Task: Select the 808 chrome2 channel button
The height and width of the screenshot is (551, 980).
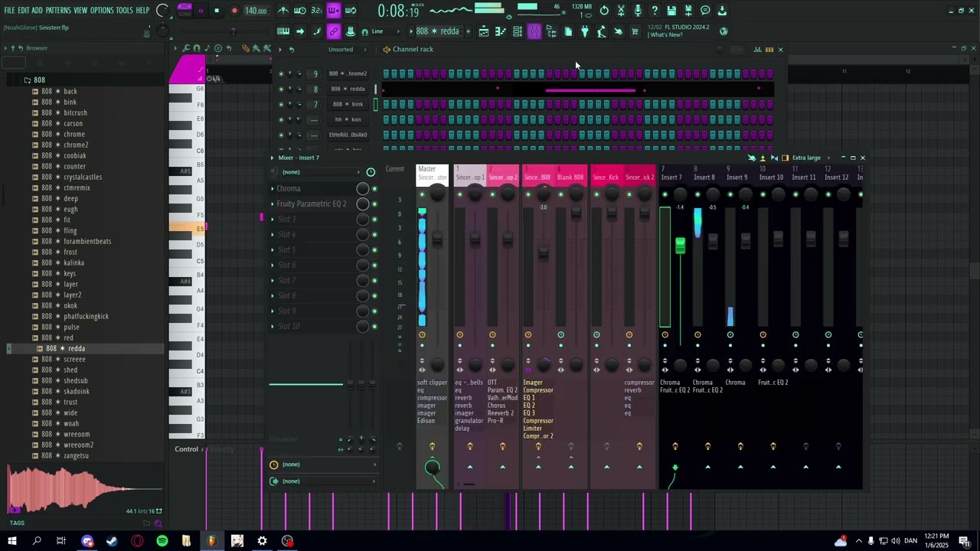Action: tap(348, 73)
